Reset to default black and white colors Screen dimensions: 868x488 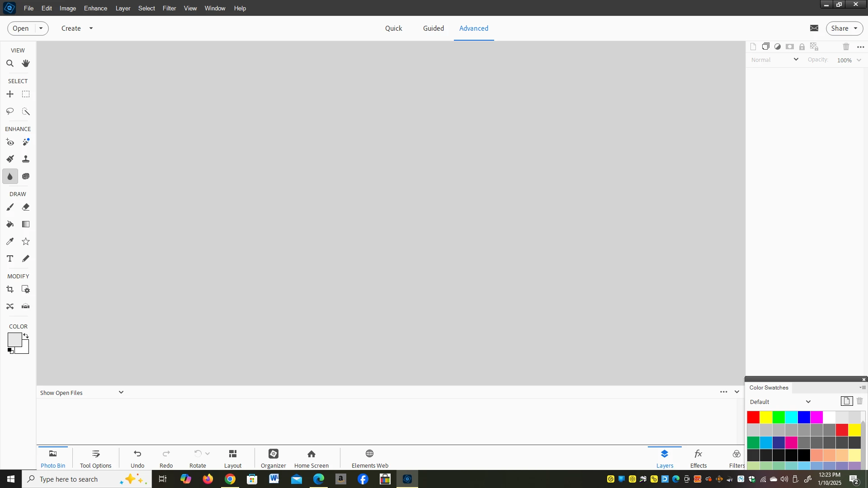coord(10,351)
